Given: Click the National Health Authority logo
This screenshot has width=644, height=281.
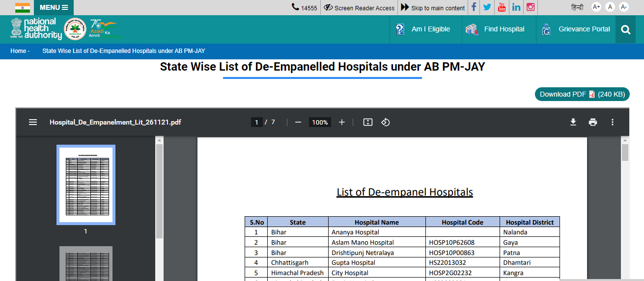Looking at the screenshot, I should 36,29.
